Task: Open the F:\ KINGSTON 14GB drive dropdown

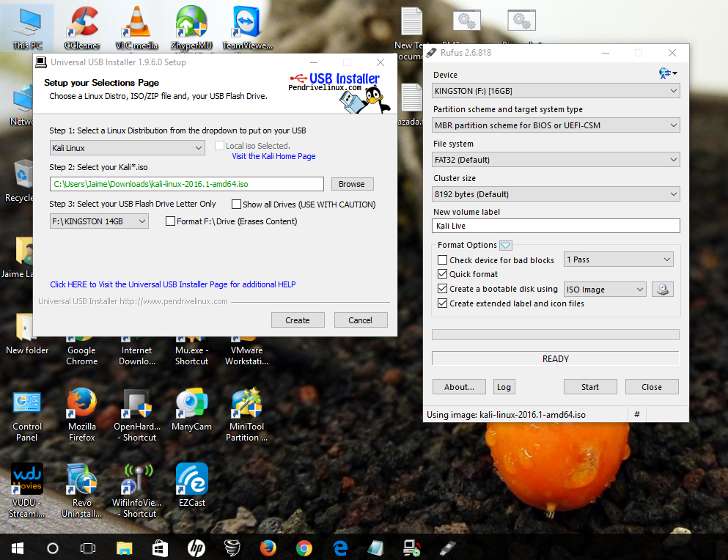Action: pos(100,221)
